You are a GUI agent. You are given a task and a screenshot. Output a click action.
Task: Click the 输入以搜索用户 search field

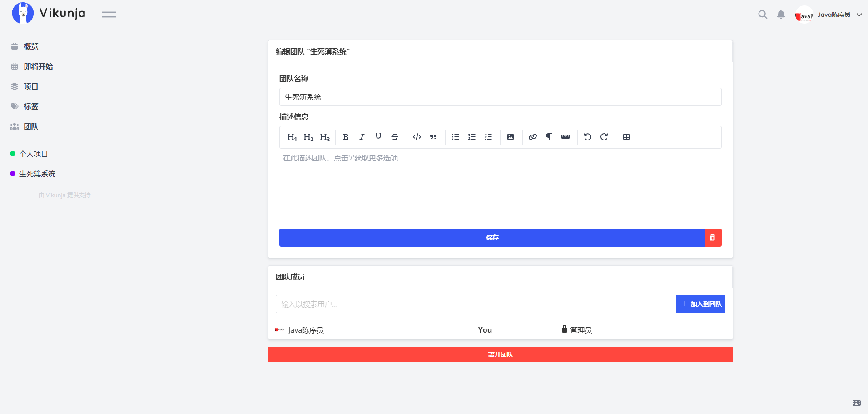click(x=475, y=304)
